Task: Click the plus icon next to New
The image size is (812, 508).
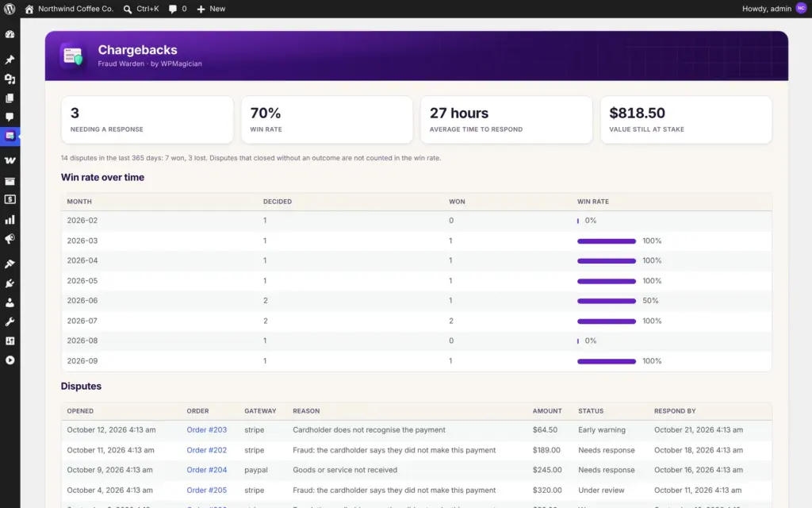Action: click(201, 9)
